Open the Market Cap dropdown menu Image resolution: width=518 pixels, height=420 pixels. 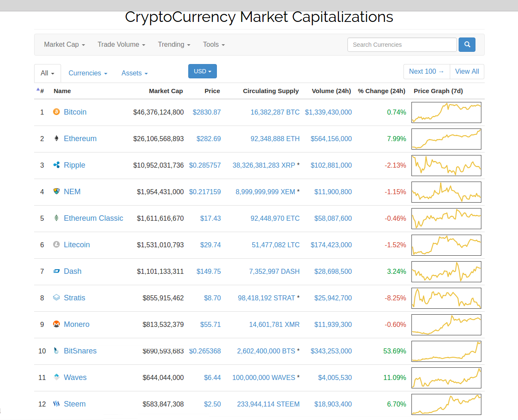(64, 45)
